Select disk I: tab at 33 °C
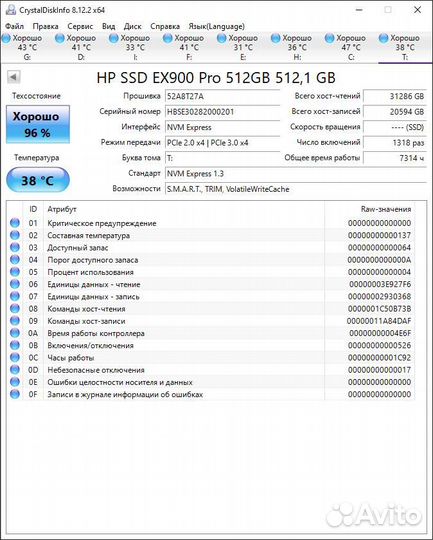The width and height of the screenshot is (433, 540). click(130, 47)
